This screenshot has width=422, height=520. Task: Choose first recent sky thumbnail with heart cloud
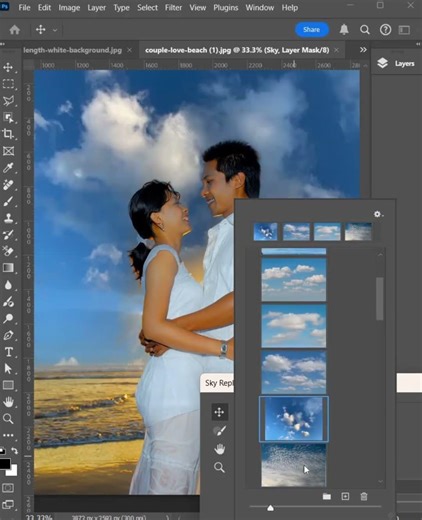[x=265, y=231]
